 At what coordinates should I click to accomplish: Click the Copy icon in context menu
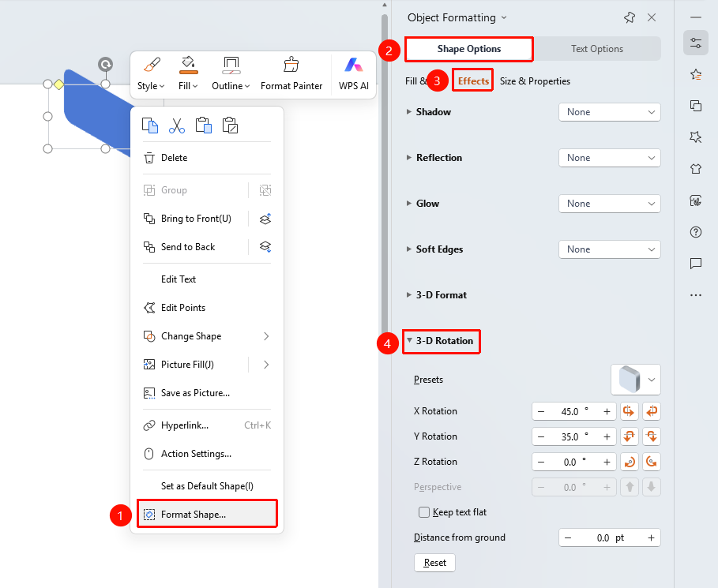[150, 125]
